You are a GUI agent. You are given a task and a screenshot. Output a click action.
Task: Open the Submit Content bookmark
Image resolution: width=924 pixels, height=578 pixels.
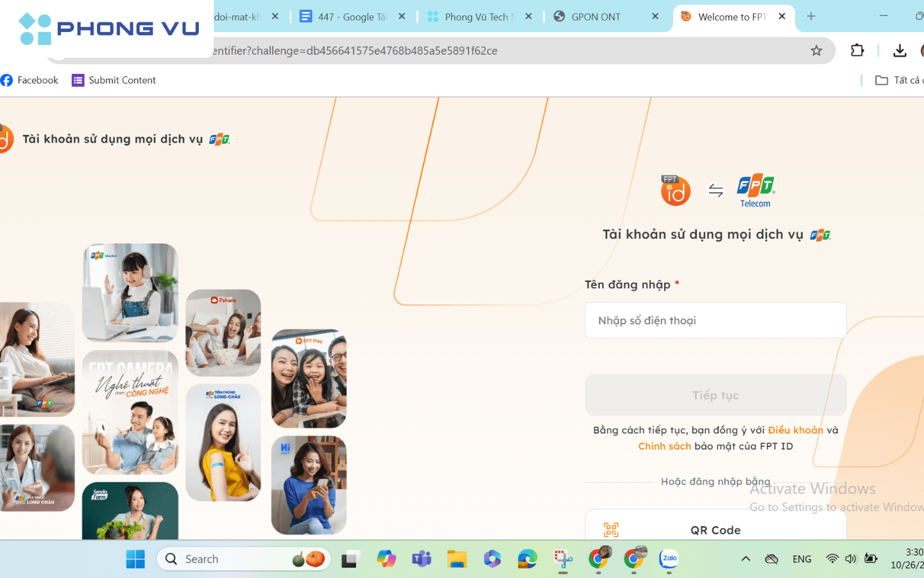pos(114,80)
